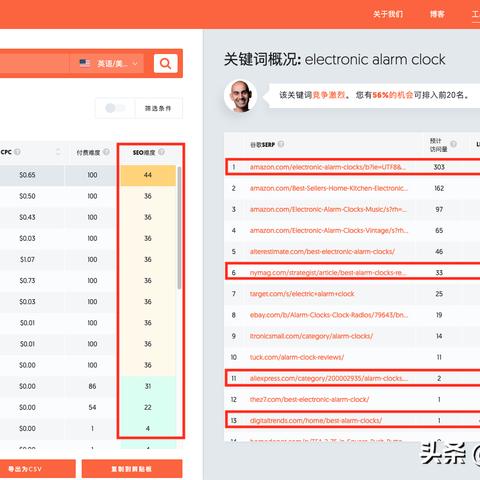Screen dimensions: 480x480
Task: Click the 预计访问量 info icon
Action: point(453,144)
